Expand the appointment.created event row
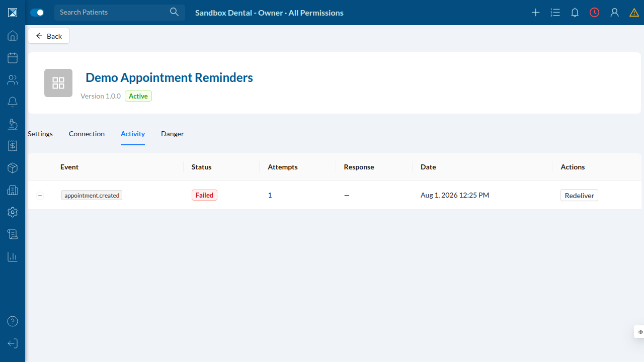Screen dimensions: 644x362 (40, 196)
